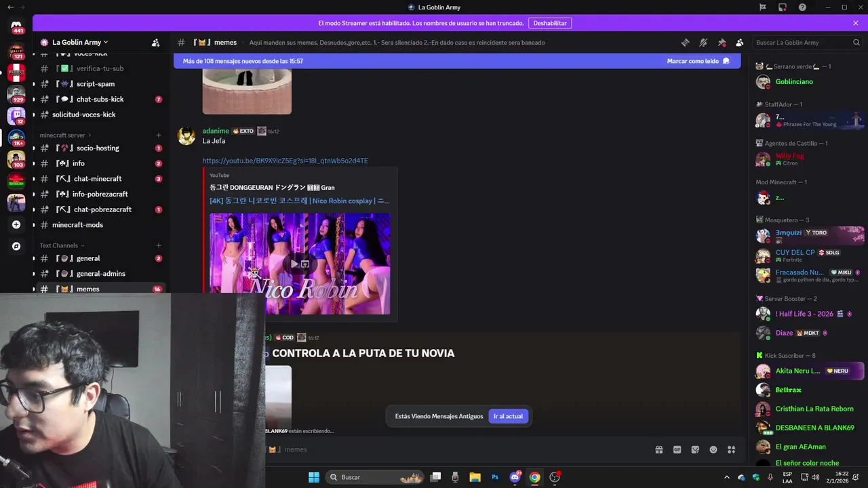The width and height of the screenshot is (868, 488).
Task: Add a server with plus icon
Action: click(16, 224)
